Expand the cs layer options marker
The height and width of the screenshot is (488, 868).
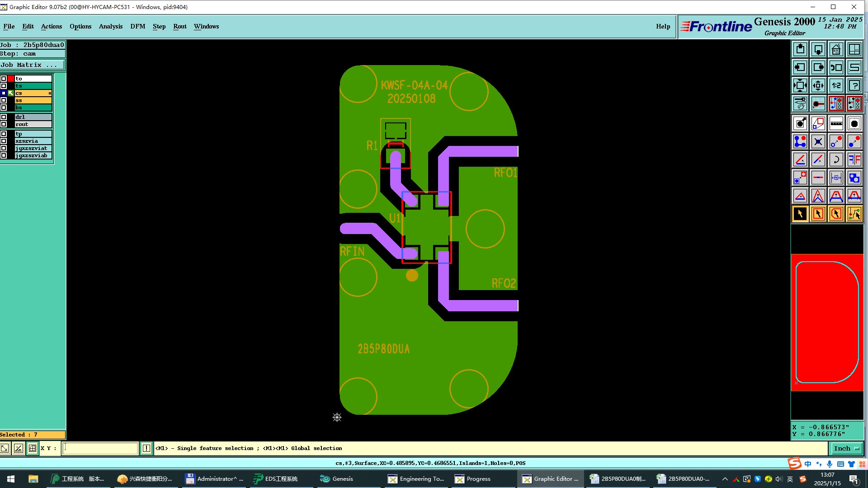point(50,93)
